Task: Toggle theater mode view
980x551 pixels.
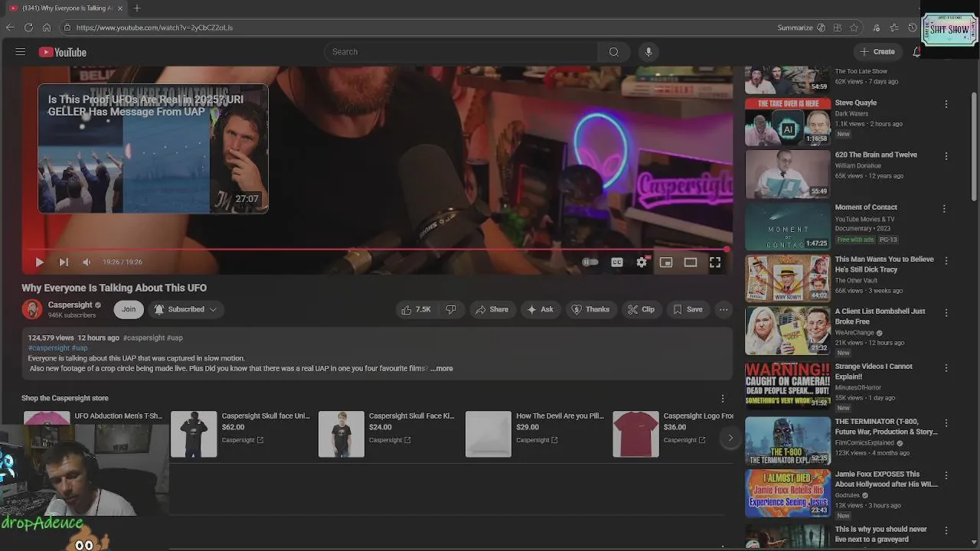Action: coord(691,262)
